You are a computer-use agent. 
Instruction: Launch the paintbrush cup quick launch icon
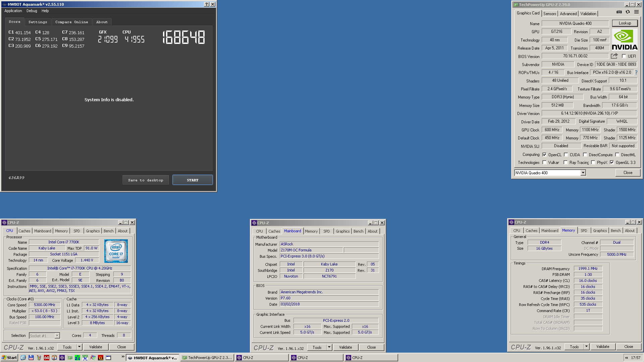point(39,358)
